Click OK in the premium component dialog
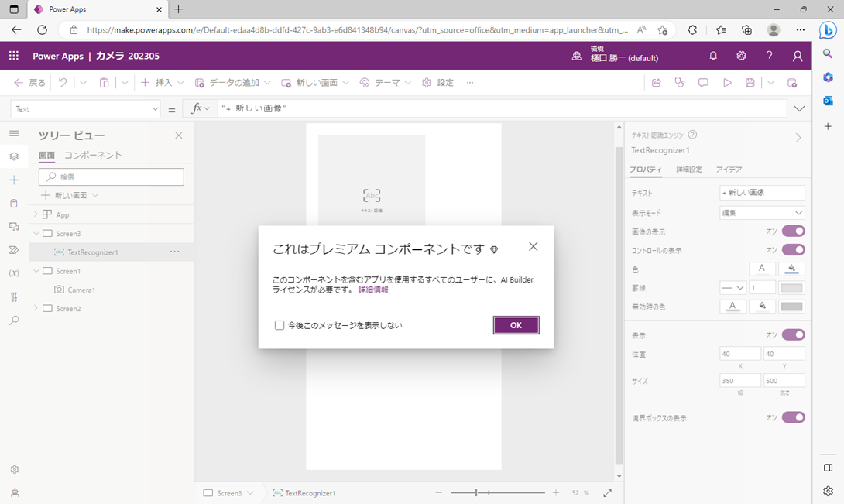 click(x=516, y=325)
